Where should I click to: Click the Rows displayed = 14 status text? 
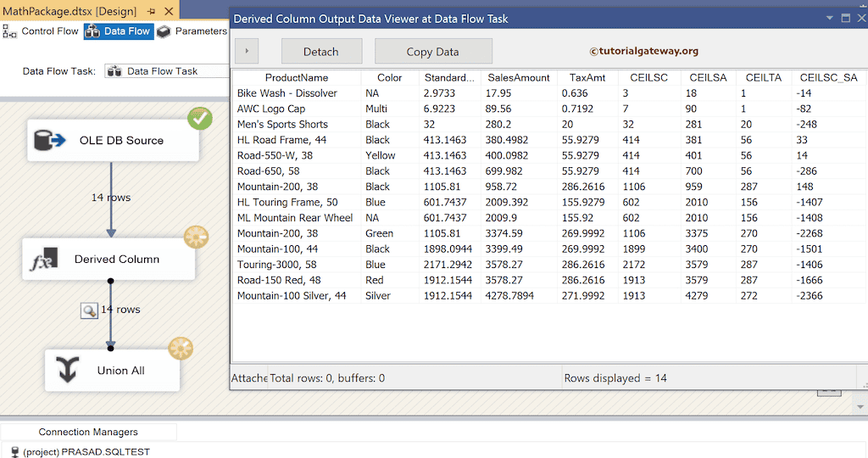tap(615, 378)
